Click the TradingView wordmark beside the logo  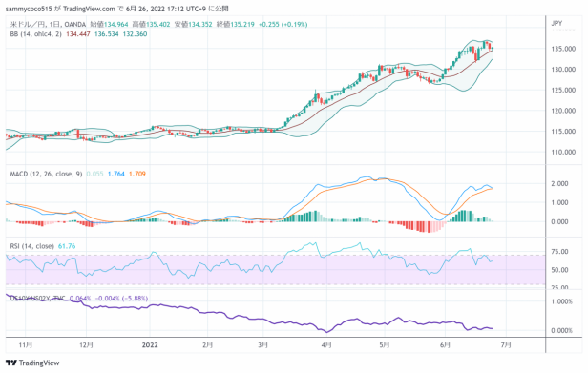click(39, 363)
